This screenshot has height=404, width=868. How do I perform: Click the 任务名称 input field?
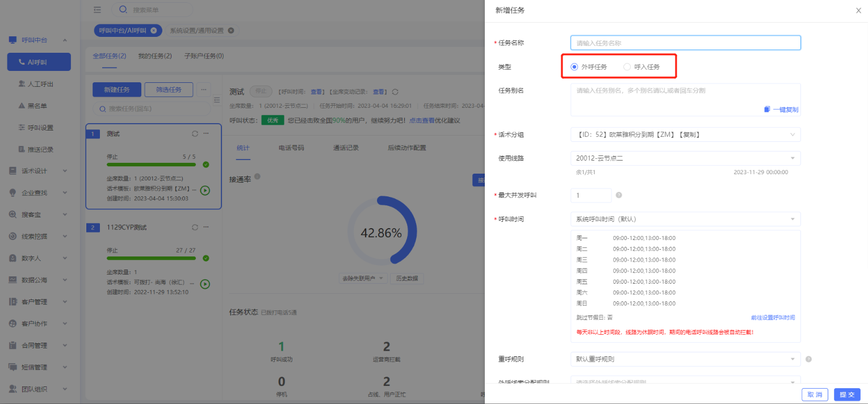click(685, 43)
